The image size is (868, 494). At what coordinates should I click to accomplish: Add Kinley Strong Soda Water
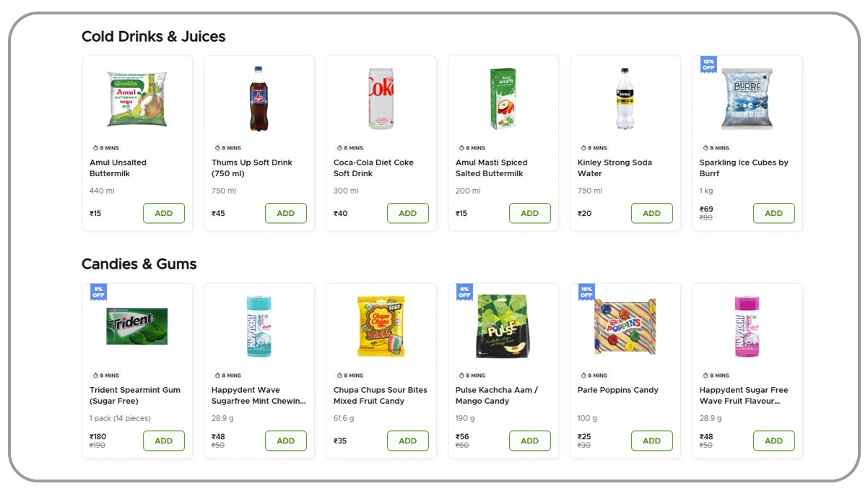coord(652,213)
